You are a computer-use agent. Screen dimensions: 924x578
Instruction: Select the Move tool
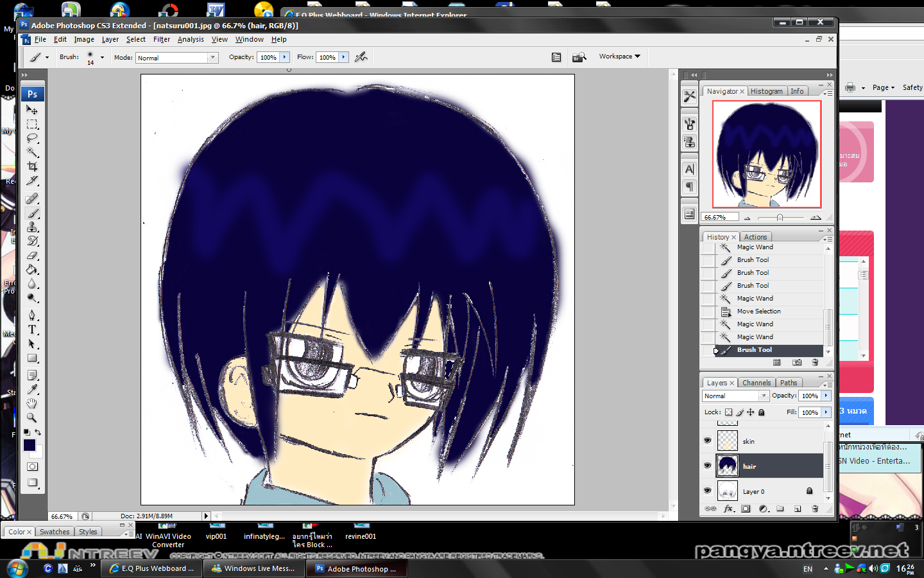(x=32, y=110)
